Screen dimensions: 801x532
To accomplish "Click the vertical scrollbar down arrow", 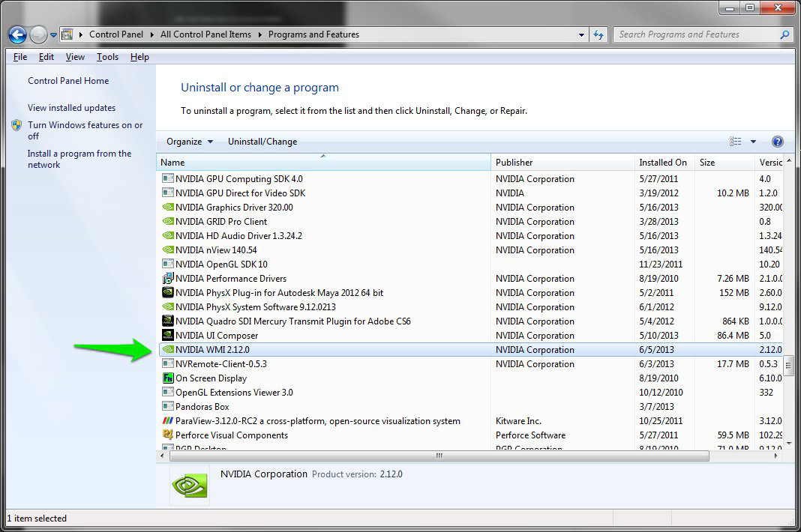I will pyautogui.click(x=789, y=444).
